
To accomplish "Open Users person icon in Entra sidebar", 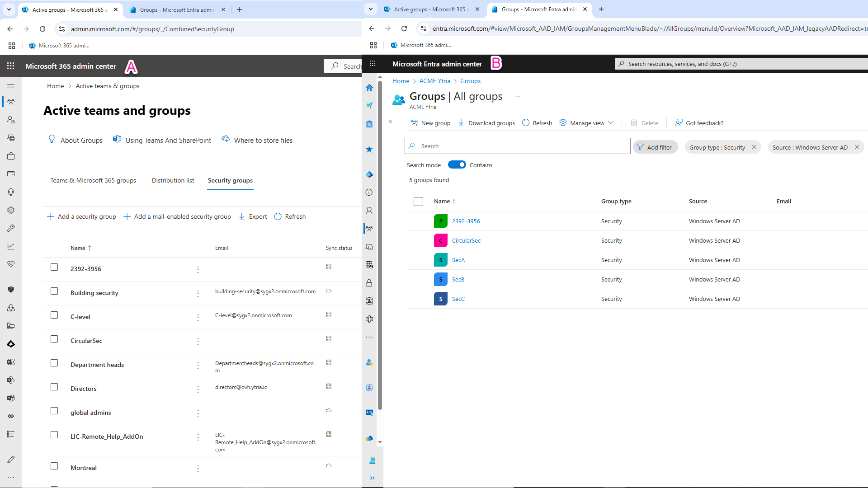I will click(x=369, y=211).
